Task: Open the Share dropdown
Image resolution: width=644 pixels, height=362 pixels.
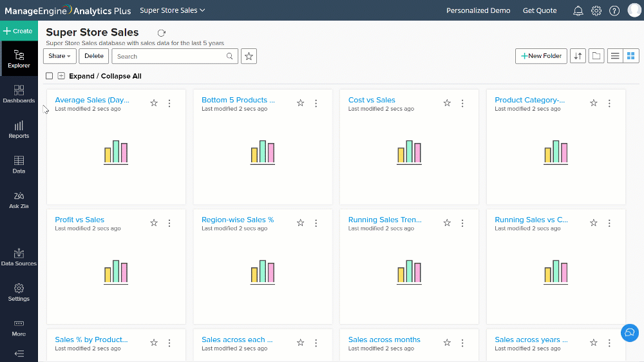Action: point(59,56)
